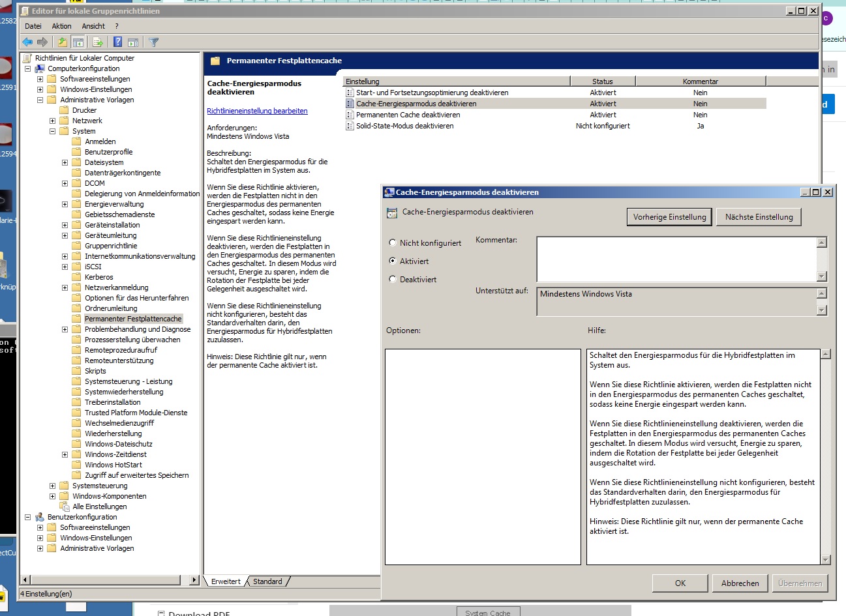This screenshot has height=616, width=846.
Task: Click the policy icon in dialog header
Action: click(x=391, y=213)
